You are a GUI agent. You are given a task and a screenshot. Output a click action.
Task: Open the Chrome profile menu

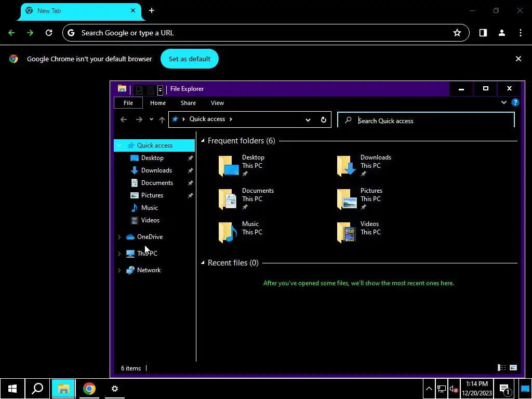501,33
